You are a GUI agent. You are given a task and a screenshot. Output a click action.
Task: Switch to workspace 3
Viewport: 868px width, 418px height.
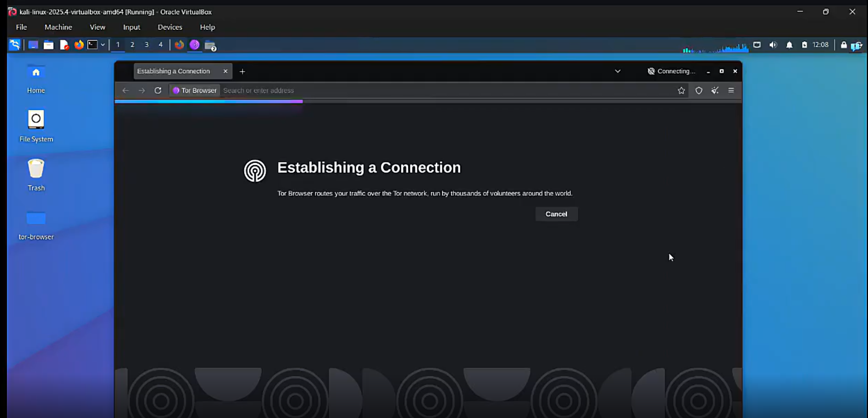147,45
